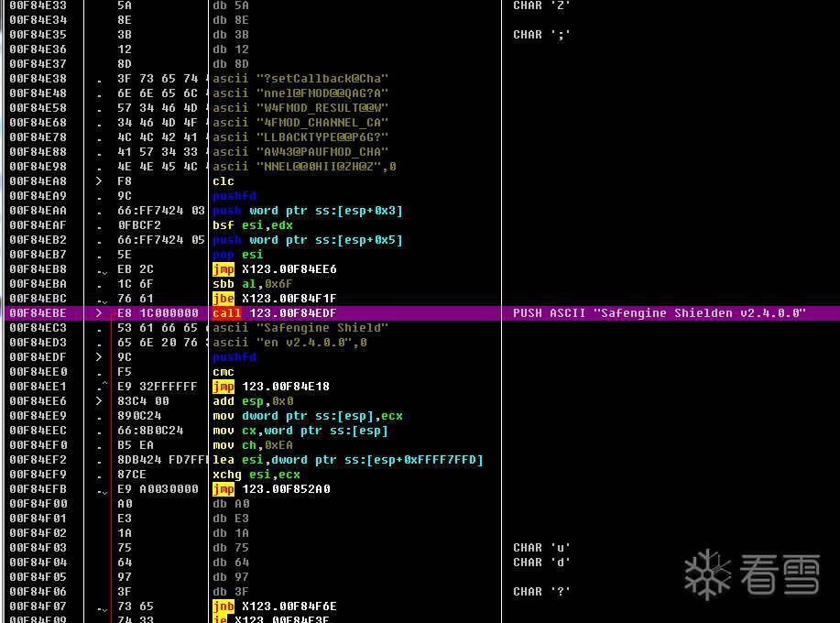This screenshot has width=840, height=623.
Task: Click the pop esi instruction
Action: (238, 255)
